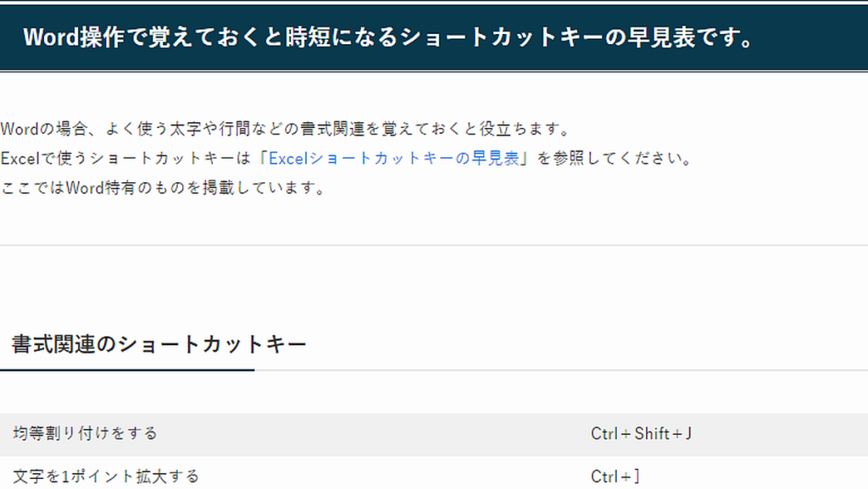Click the sentence starting with Wordの場合
The width and height of the screenshot is (868, 489).
coord(285,129)
